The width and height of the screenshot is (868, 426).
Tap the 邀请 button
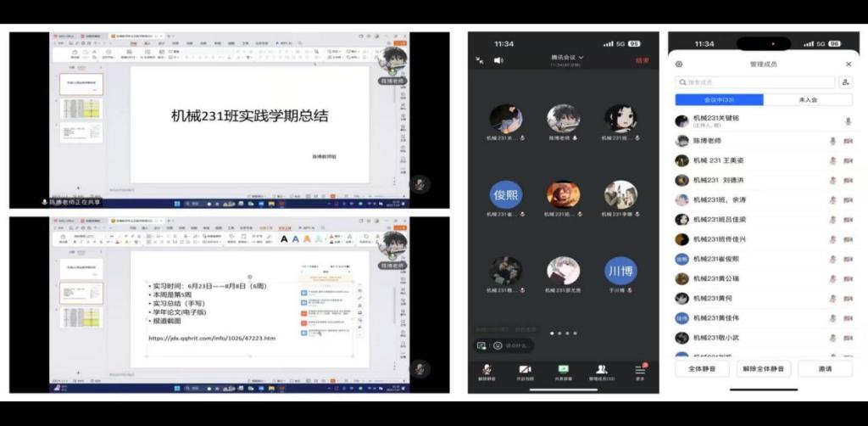coord(825,369)
